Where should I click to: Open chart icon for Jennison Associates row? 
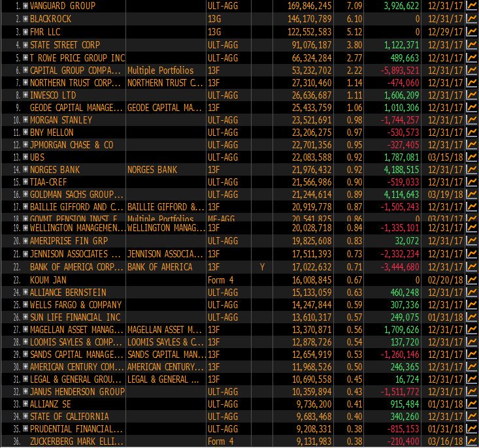pos(472,254)
